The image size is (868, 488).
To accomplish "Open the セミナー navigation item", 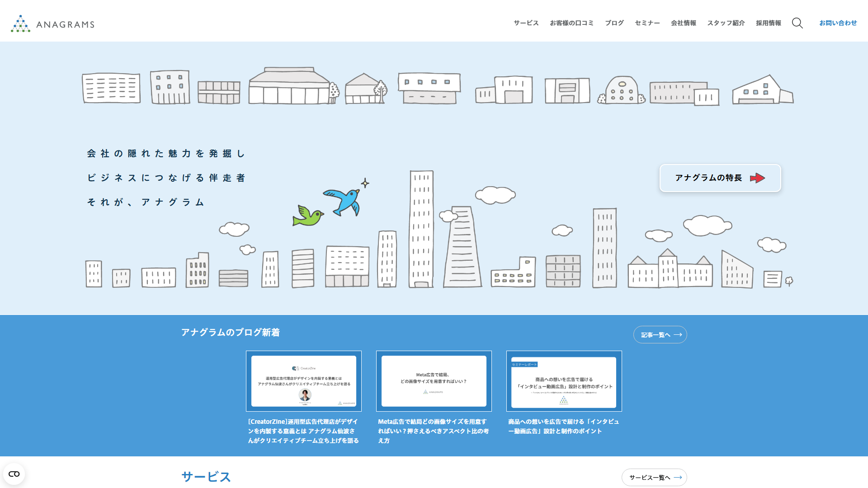I will (647, 23).
